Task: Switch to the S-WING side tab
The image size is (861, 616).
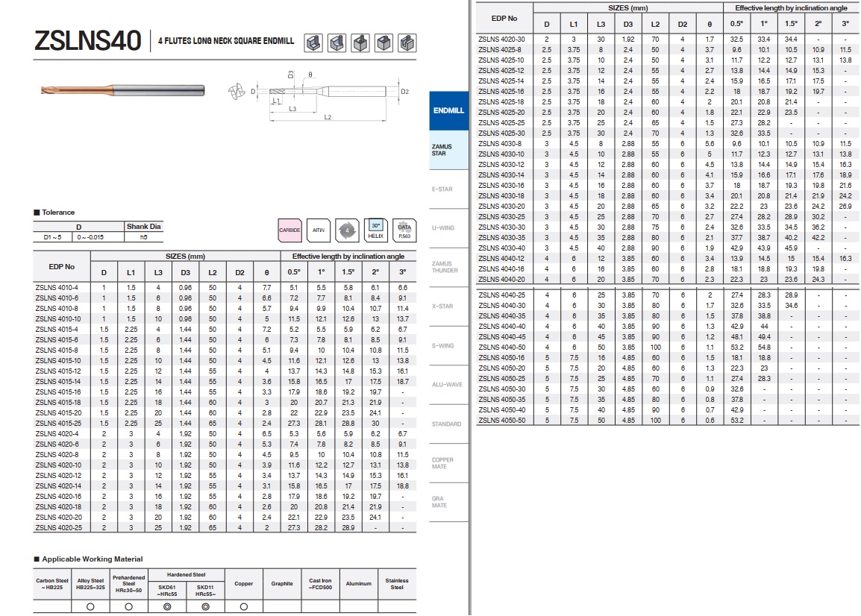Action: pyautogui.click(x=448, y=346)
